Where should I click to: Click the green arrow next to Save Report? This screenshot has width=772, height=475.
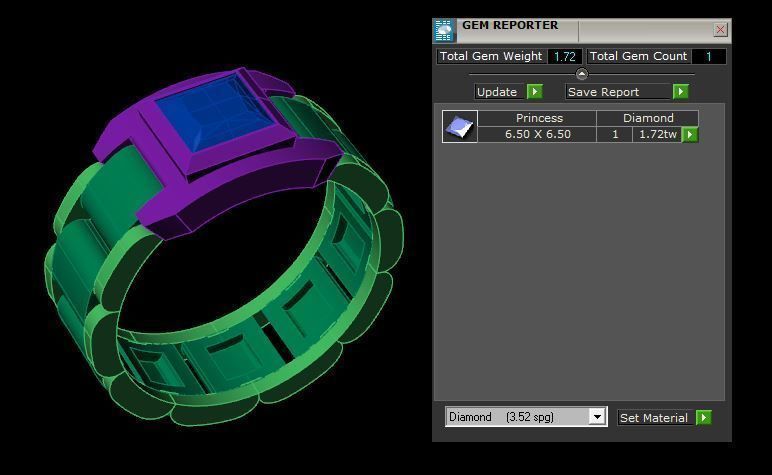pyautogui.click(x=681, y=92)
